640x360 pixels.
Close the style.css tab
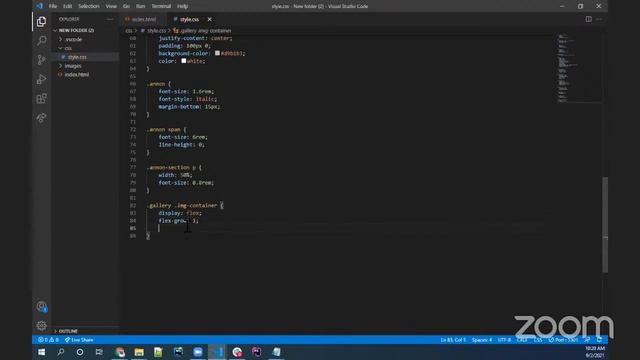click(209, 19)
